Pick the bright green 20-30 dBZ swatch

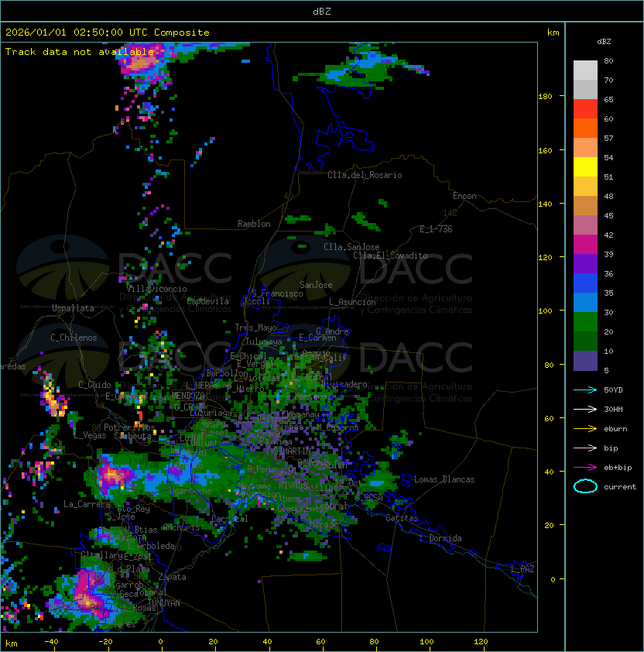[585, 322]
